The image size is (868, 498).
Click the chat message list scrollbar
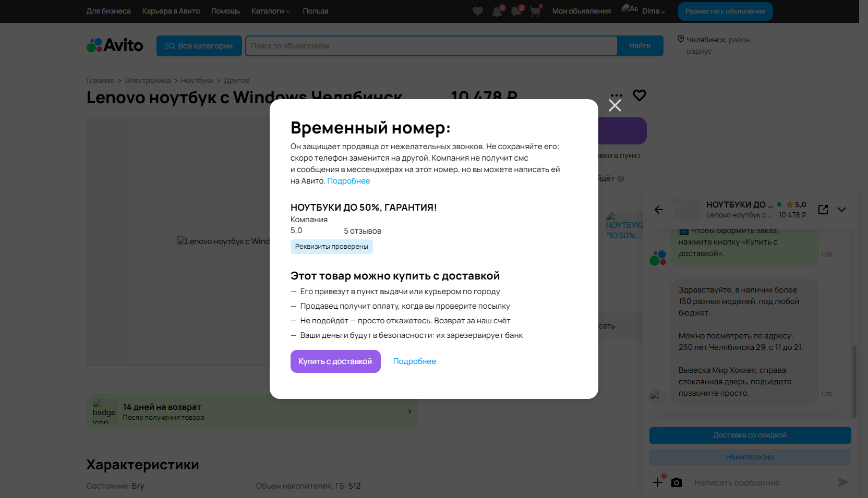point(854,381)
